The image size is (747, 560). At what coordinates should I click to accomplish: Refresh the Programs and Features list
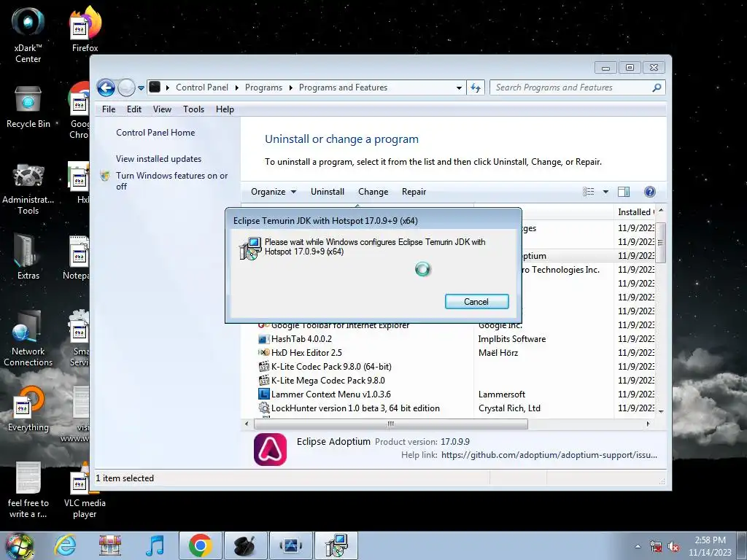[476, 87]
